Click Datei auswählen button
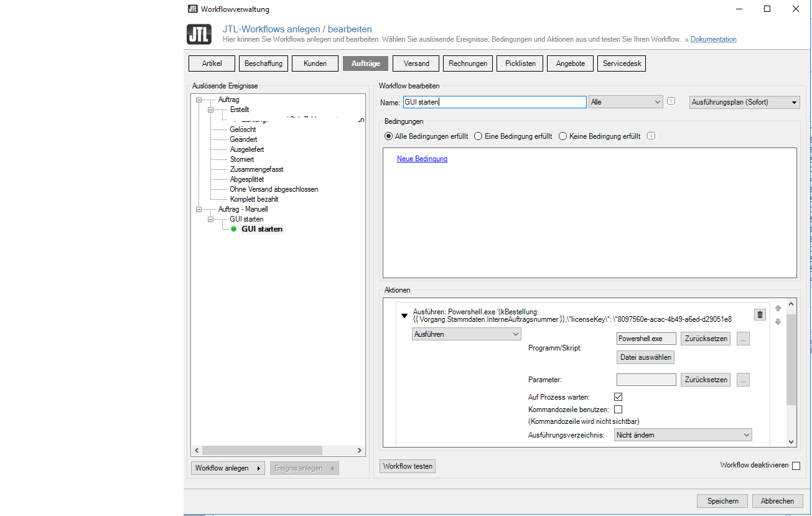 coord(646,357)
